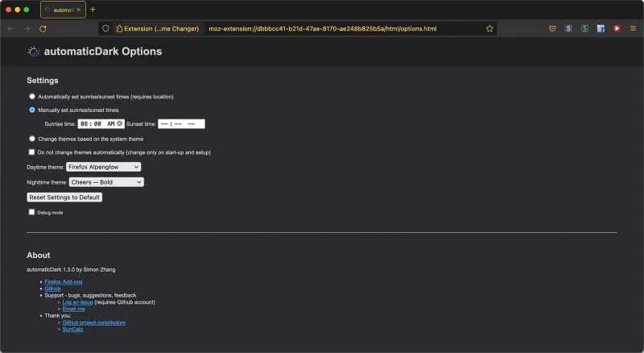Clear the sunrise time with the X icon

pyautogui.click(x=119, y=123)
